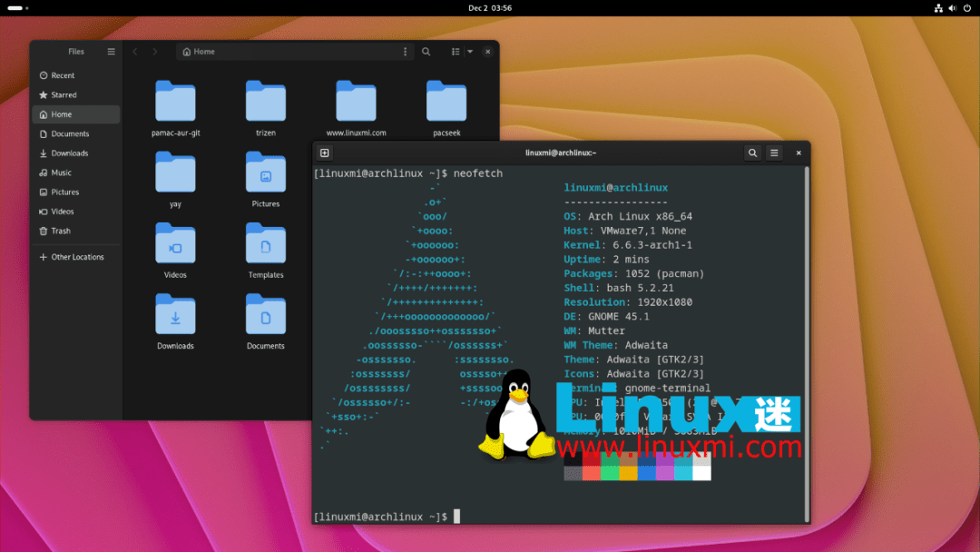Viewport: 980px width, 552px height.
Task: Click the back navigation arrow in Files
Action: pos(135,52)
